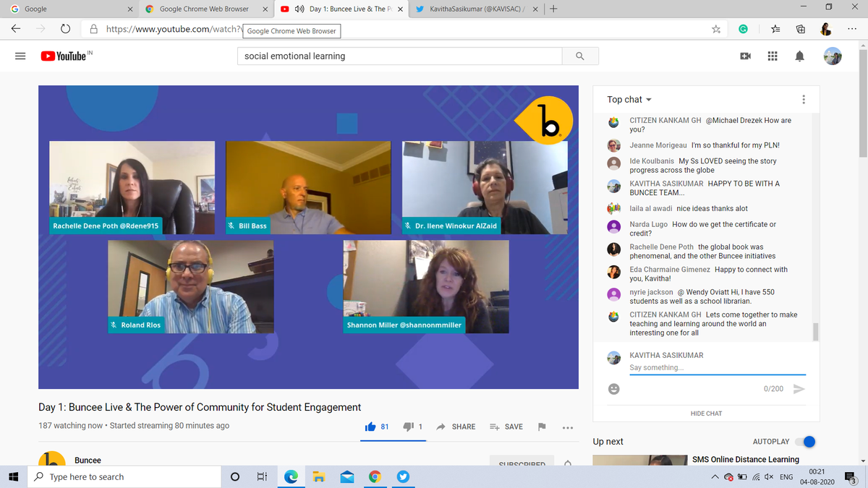Click HIDE CHAT
This screenshot has width=868, height=488.
pyautogui.click(x=706, y=414)
